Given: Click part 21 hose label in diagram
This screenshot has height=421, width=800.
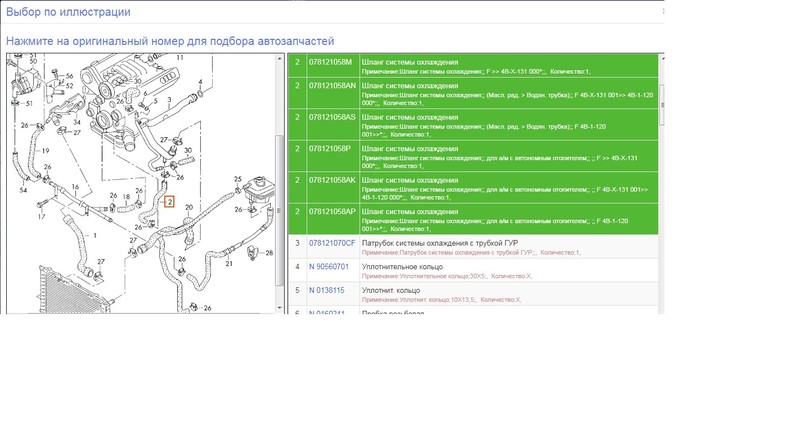Looking at the screenshot, I should point(228,264).
